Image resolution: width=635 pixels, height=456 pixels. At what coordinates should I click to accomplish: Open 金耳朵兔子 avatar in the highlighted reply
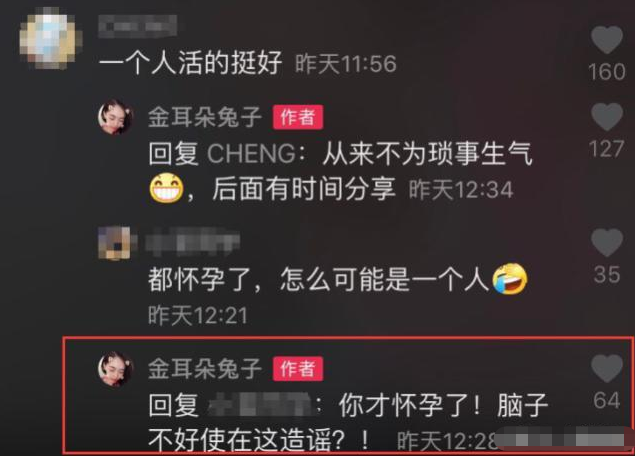[x=116, y=369]
